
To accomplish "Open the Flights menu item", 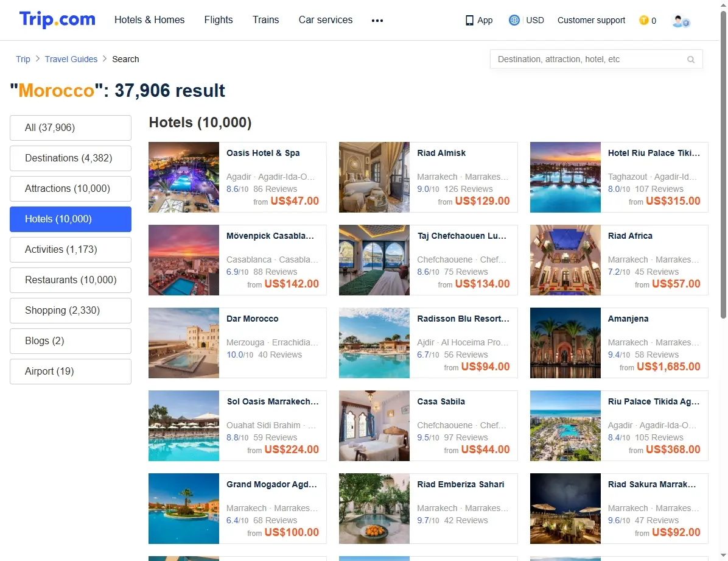I will pos(219,19).
